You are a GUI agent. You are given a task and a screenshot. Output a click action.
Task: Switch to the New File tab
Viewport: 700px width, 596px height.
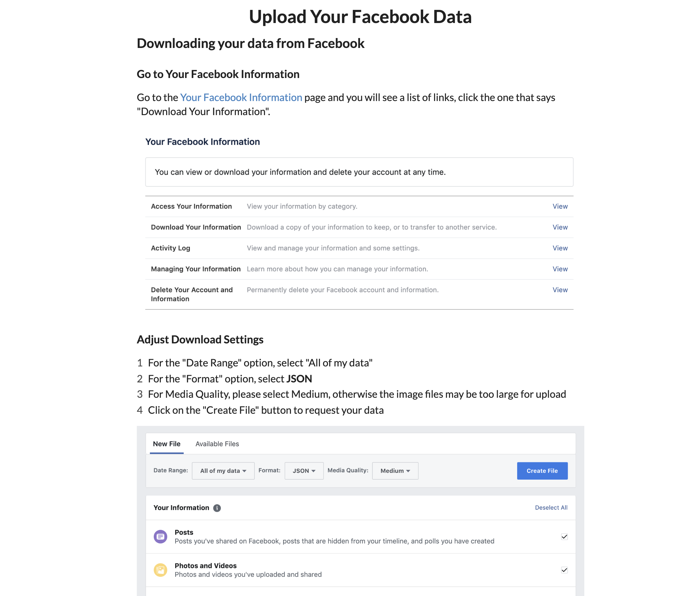pos(167,443)
